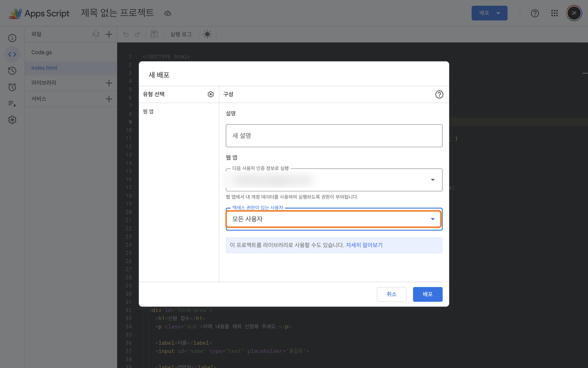Open the 모든 사용자 access dropdown
Screen dimensions: 588x368
tap(334, 219)
